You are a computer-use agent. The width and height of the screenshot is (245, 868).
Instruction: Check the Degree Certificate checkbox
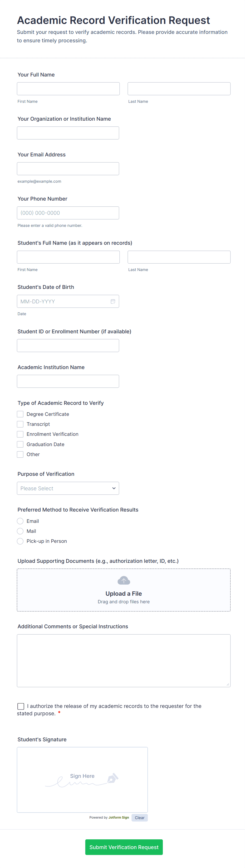coord(20,414)
